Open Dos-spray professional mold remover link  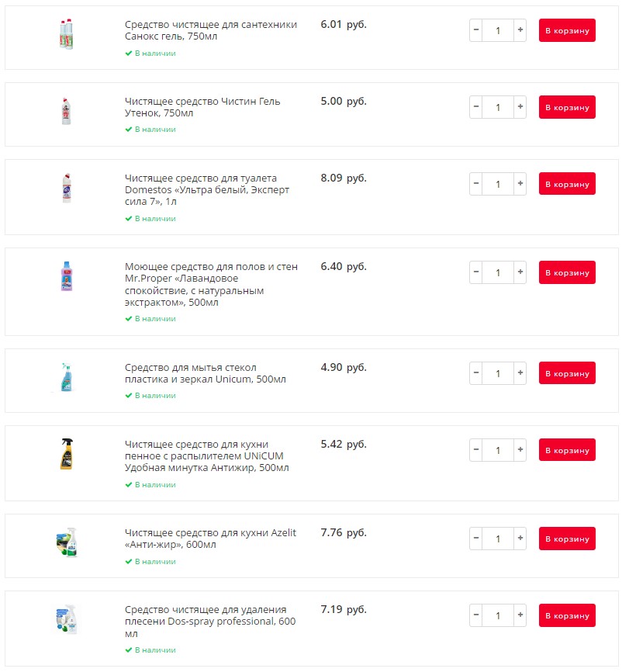pos(210,621)
